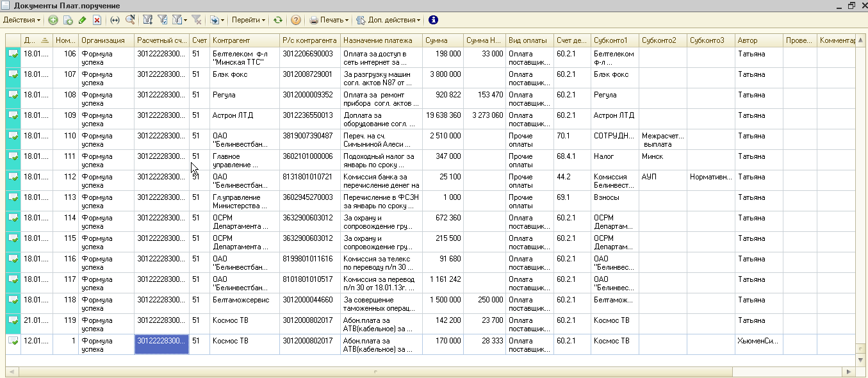Open the Печать dropdown menu

[329, 20]
